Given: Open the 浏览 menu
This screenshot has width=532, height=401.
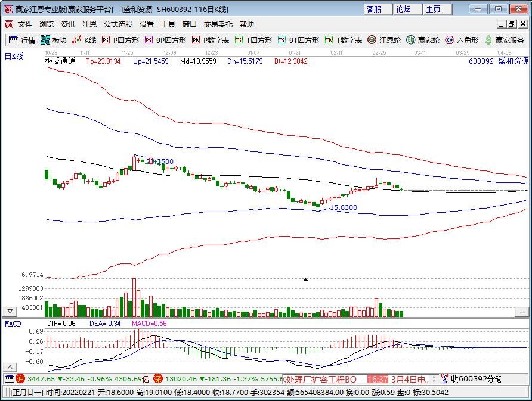Looking at the screenshot, I should (x=47, y=24).
